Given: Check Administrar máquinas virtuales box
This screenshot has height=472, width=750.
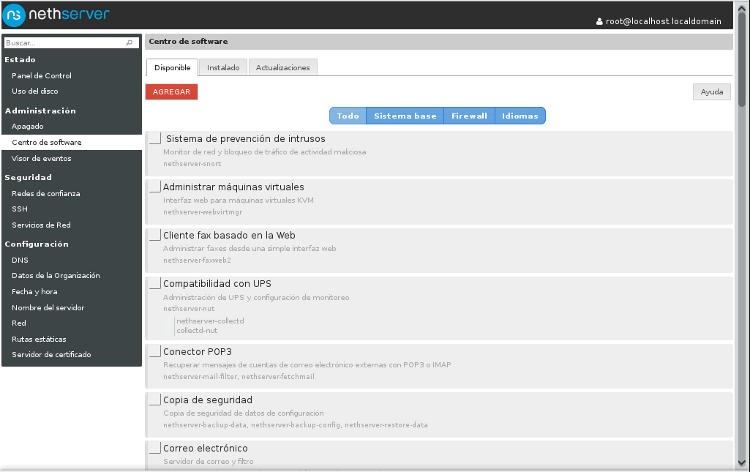Looking at the screenshot, I should coord(154,186).
